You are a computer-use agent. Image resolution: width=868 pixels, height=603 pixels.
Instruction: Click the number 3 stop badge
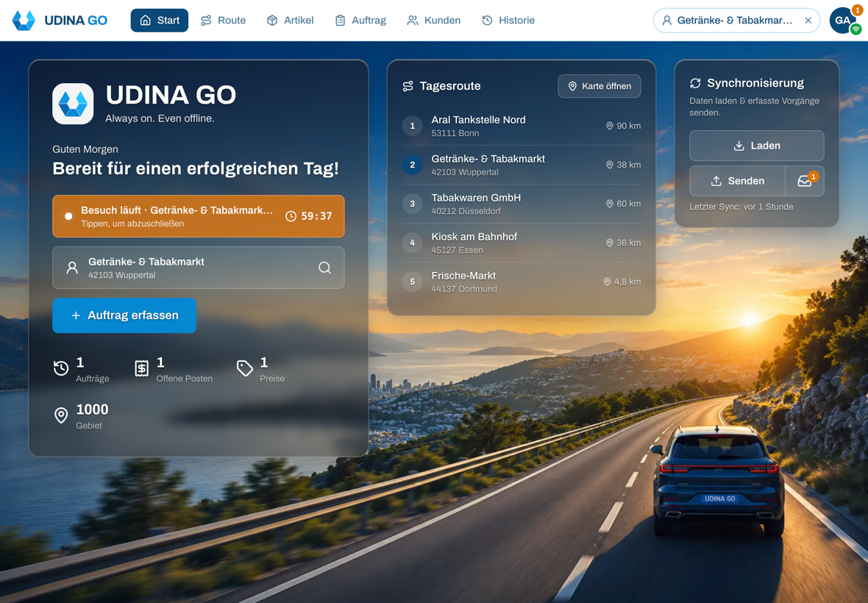(413, 204)
